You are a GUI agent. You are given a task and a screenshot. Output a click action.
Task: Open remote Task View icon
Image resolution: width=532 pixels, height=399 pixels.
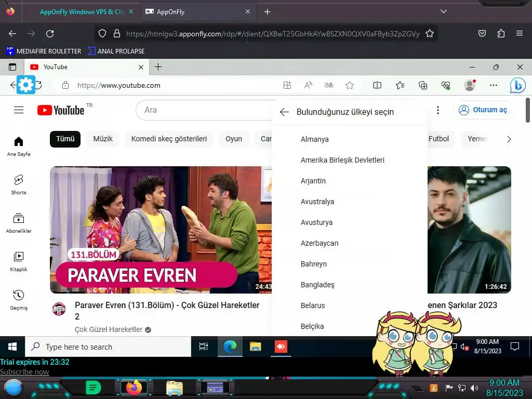click(x=204, y=347)
